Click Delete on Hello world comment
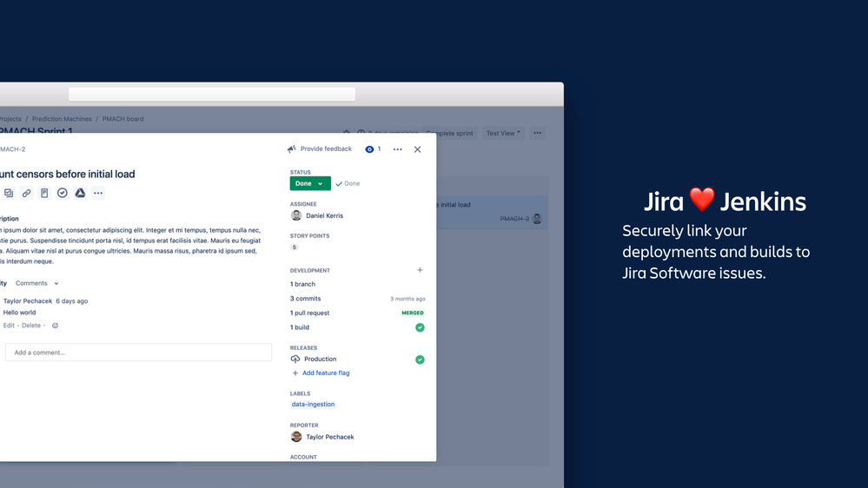The width and height of the screenshot is (868, 488). pyautogui.click(x=31, y=326)
